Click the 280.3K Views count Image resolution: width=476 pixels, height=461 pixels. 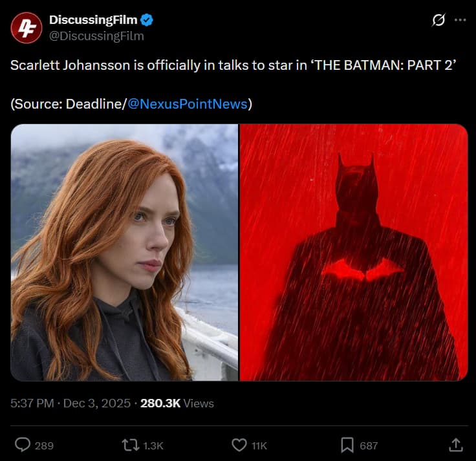[177, 403]
